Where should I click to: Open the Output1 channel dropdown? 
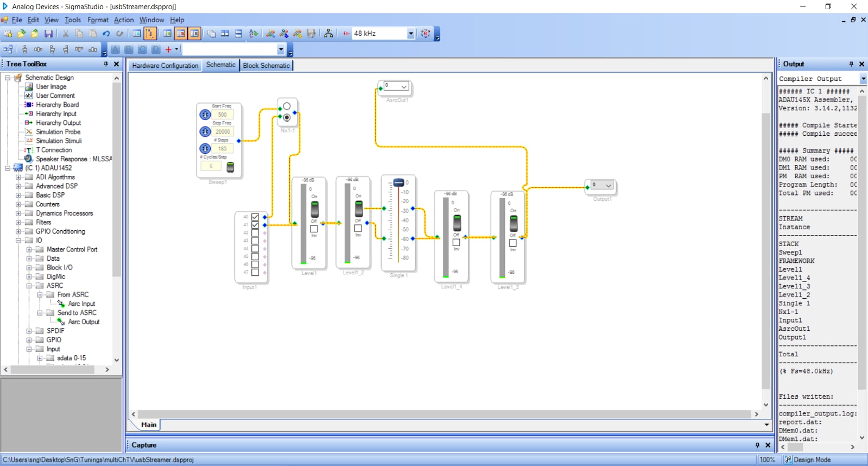pyautogui.click(x=609, y=185)
